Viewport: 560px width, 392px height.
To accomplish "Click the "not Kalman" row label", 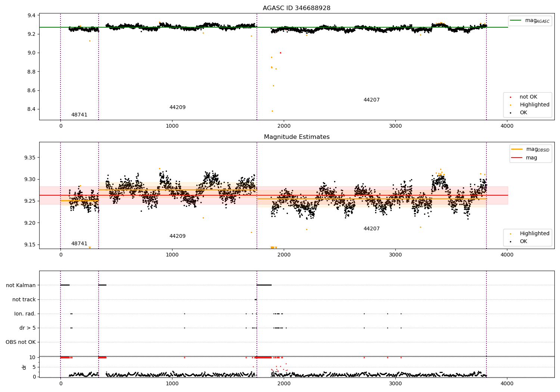I will 21,285.
